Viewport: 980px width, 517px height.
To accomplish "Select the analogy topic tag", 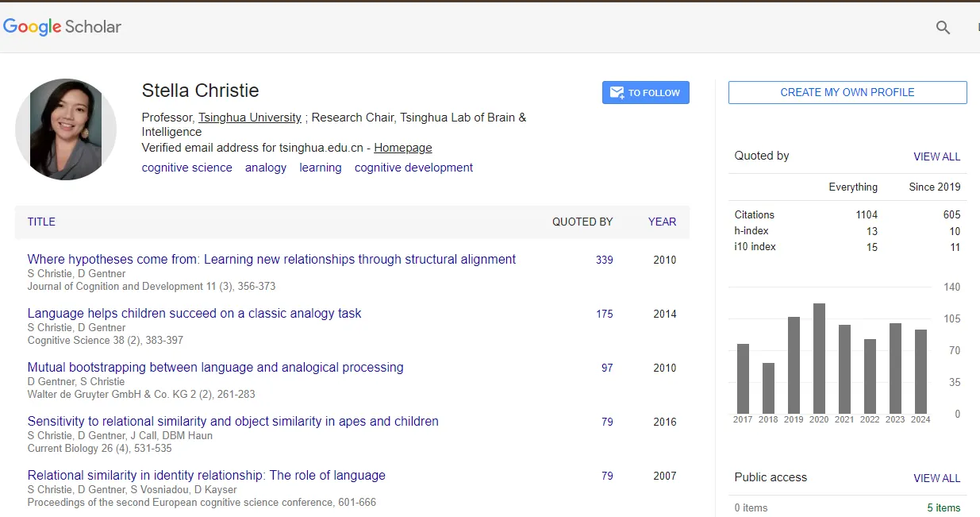I will tap(265, 168).
